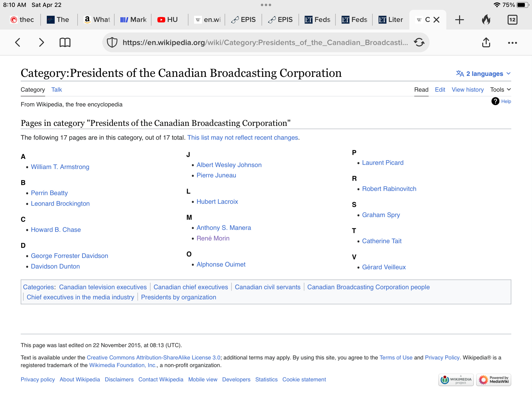Click the Cookie statement footer link
The image size is (532, 399).
pos(304,380)
